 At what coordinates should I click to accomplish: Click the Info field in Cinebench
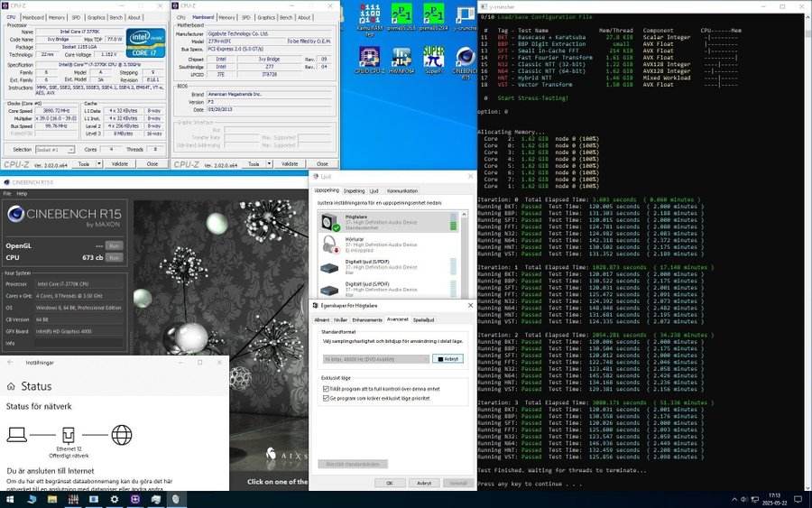click(79, 343)
